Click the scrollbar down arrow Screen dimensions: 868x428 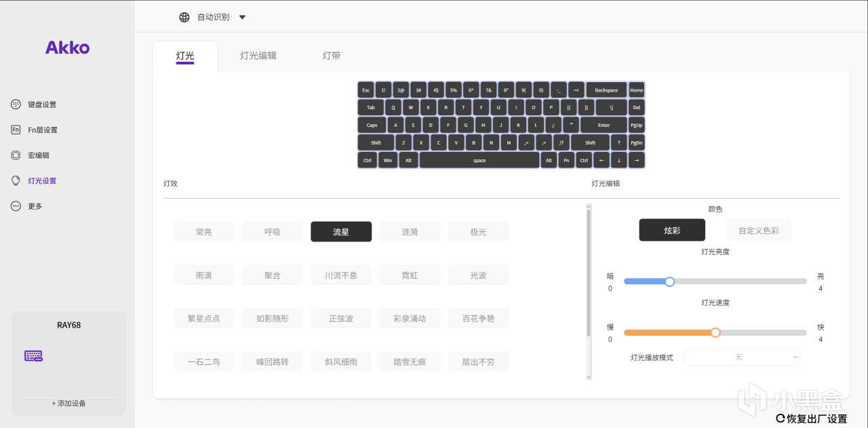[589, 376]
